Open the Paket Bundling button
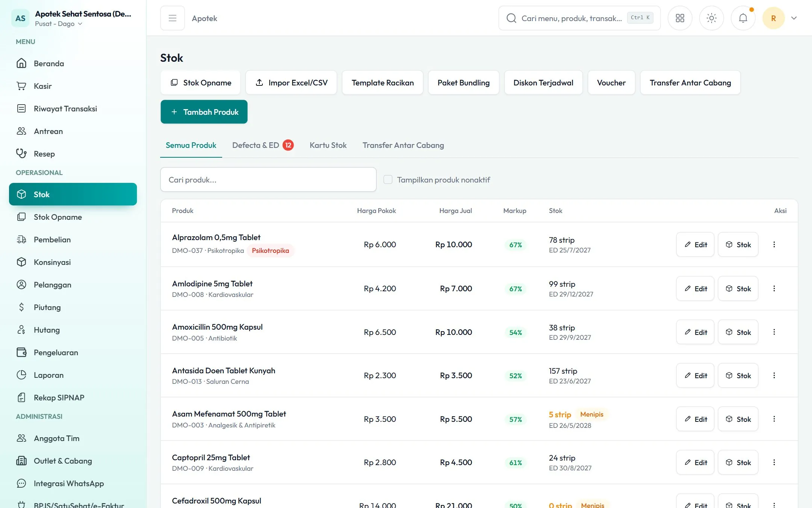Image resolution: width=812 pixels, height=508 pixels. [464, 82]
